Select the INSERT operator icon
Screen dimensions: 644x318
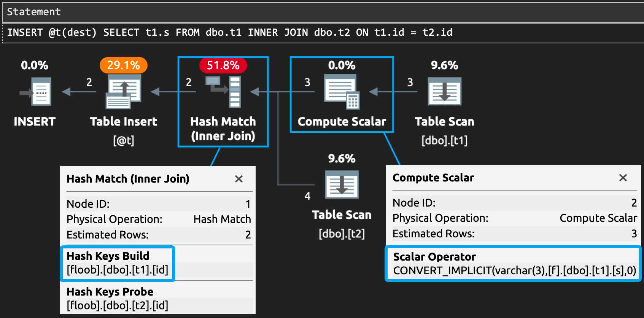pyautogui.click(x=35, y=92)
